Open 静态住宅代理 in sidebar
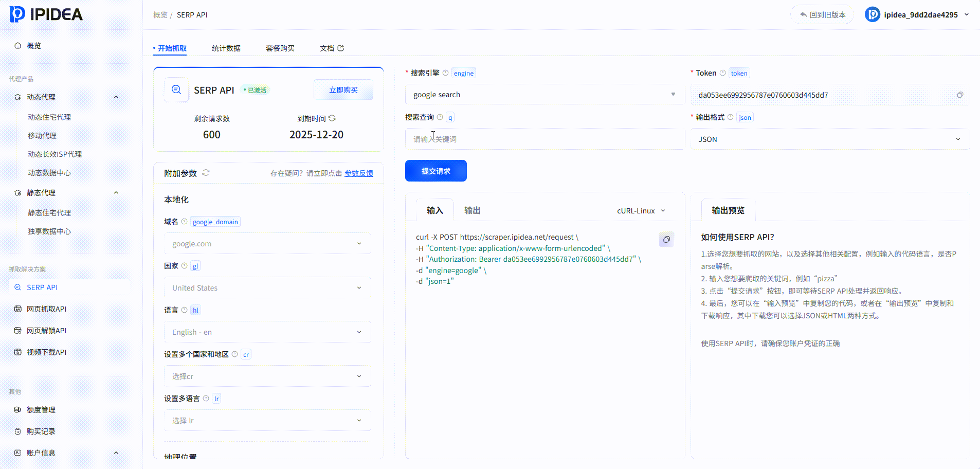The width and height of the screenshot is (980, 469). coord(49,213)
